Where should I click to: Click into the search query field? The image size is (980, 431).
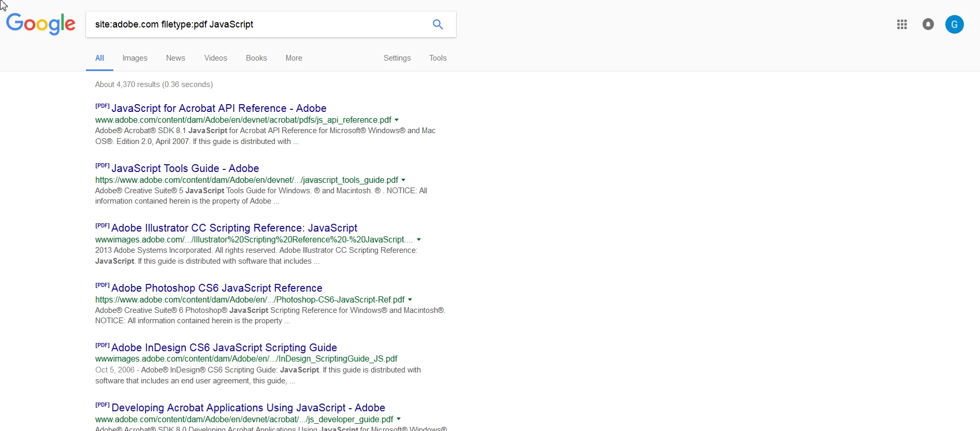coord(259,24)
